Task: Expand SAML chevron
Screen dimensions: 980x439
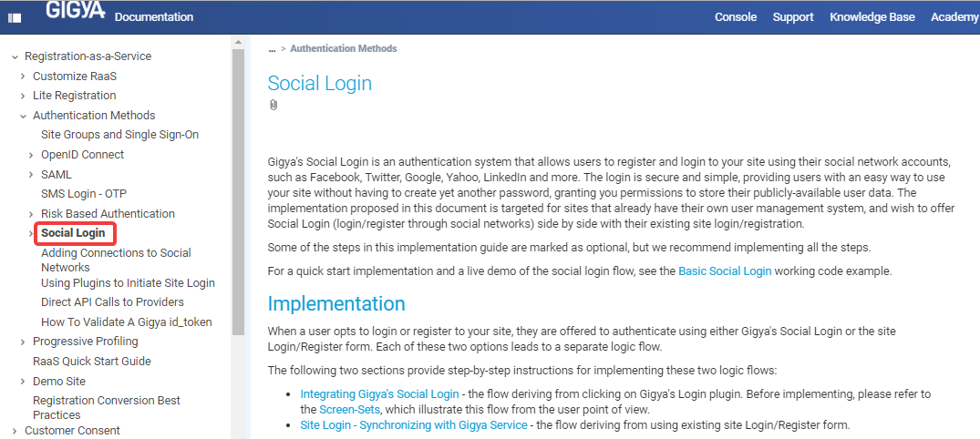Action: pyautogui.click(x=31, y=175)
